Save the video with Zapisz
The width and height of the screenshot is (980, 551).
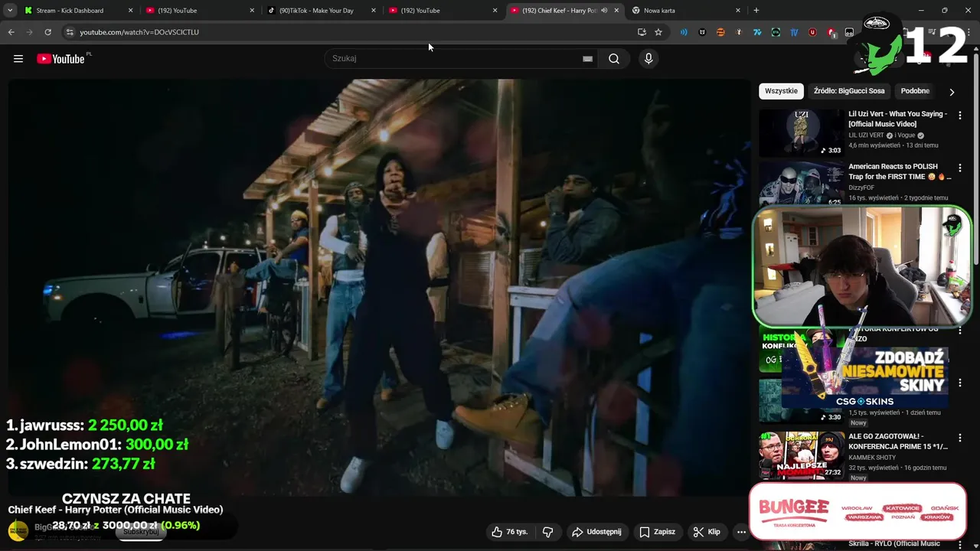coord(657,532)
